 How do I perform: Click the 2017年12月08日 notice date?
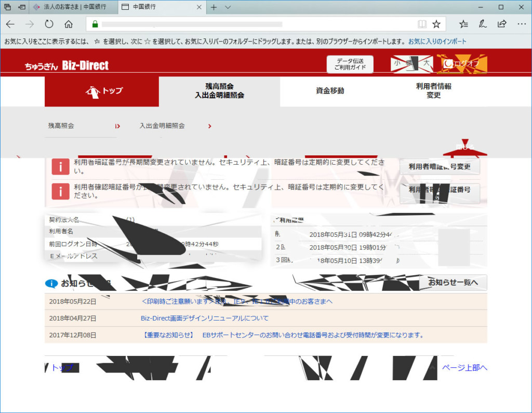pos(73,335)
